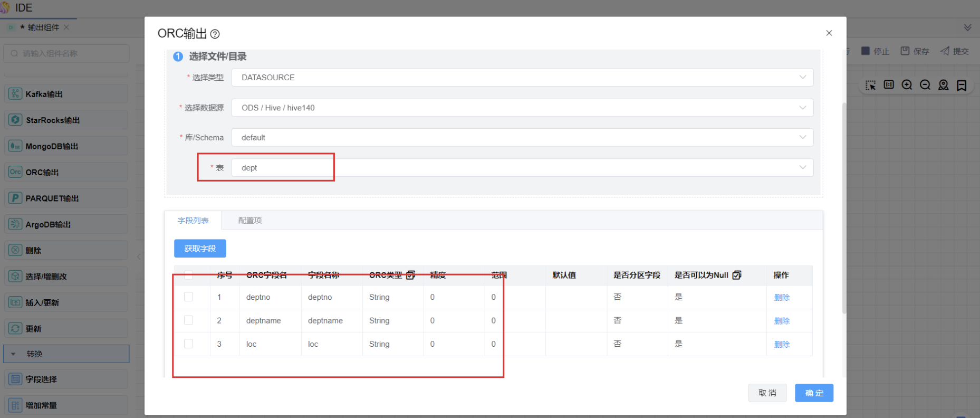Collapse the 转换 component group
This screenshot has height=418, width=980.
click(66, 354)
